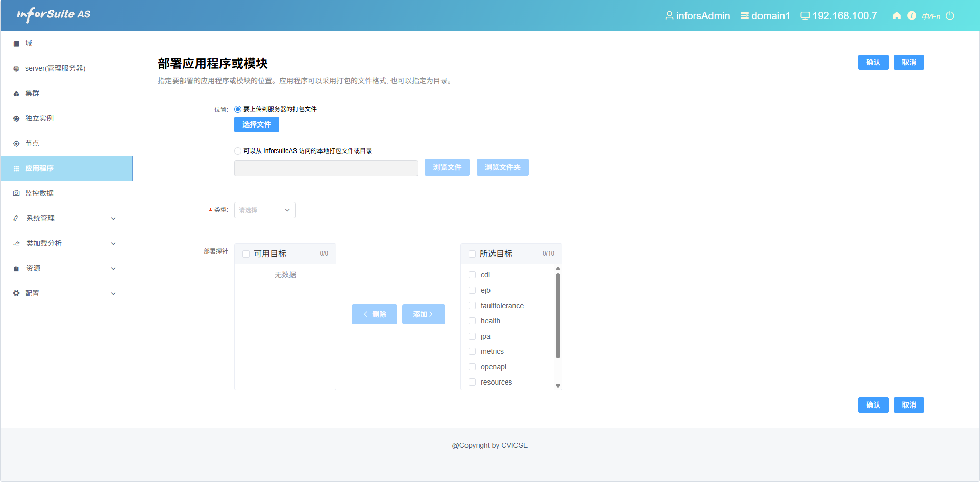Screen dimensions: 980x482
Task: Click the 选择文件 upload button
Action: tap(256, 124)
